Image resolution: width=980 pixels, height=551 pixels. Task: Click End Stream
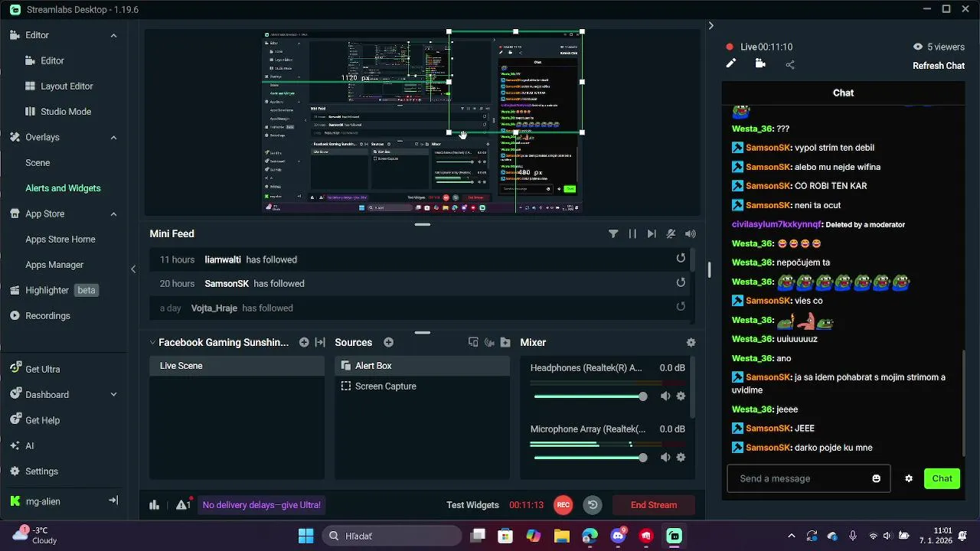pyautogui.click(x=654, y=505)
